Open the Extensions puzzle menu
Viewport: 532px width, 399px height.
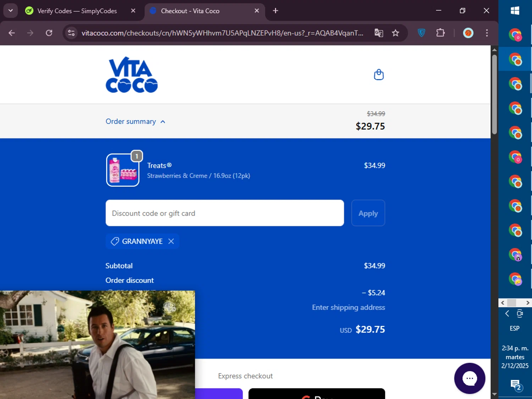point(440,33)
